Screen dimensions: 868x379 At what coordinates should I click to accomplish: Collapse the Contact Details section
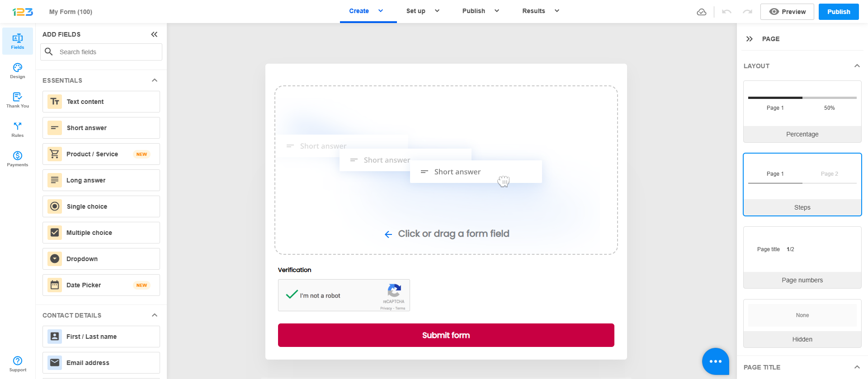[x=155, y=315]
